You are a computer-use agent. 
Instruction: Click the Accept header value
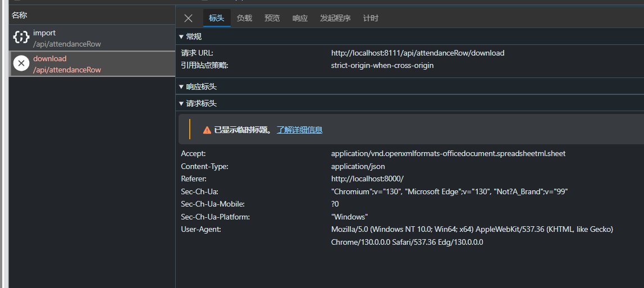[x=449, y=154]
